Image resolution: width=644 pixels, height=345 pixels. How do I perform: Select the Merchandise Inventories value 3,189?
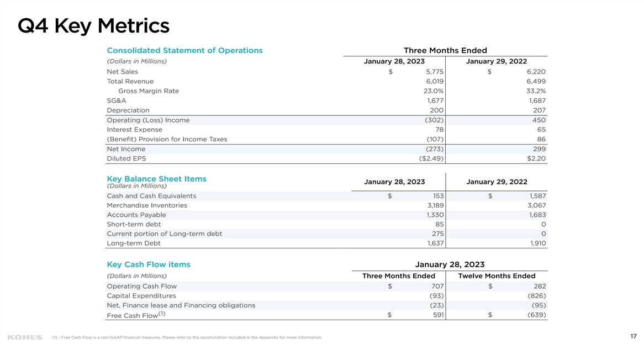point(432,205)
